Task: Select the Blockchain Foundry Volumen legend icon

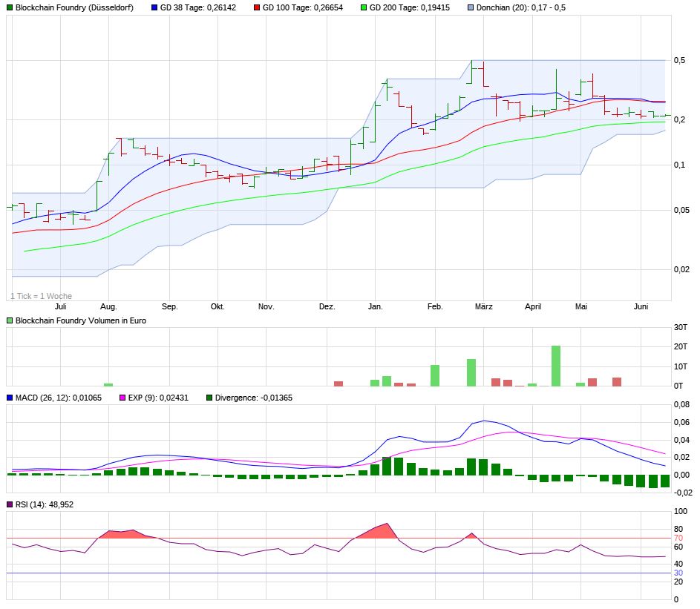Action: click(x=10, y=320)
